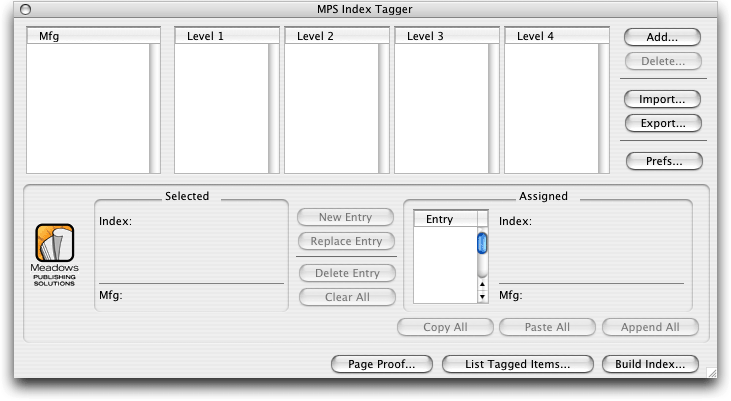This screenshot has width=731, height=401.
Task: Click the Level 3 list scrollbar track
Action: [494, 108]
